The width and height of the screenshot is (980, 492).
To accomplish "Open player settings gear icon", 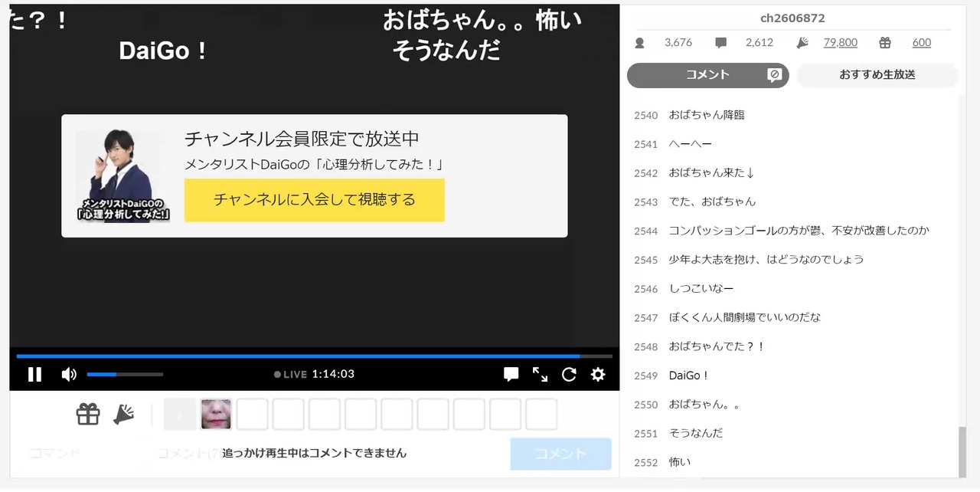I will click(x=598, y=374).
